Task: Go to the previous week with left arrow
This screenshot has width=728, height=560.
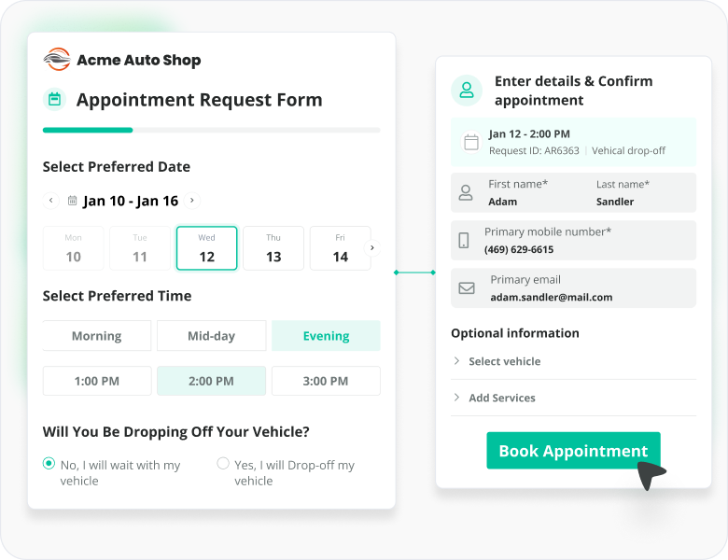Action: click(51, 201)
